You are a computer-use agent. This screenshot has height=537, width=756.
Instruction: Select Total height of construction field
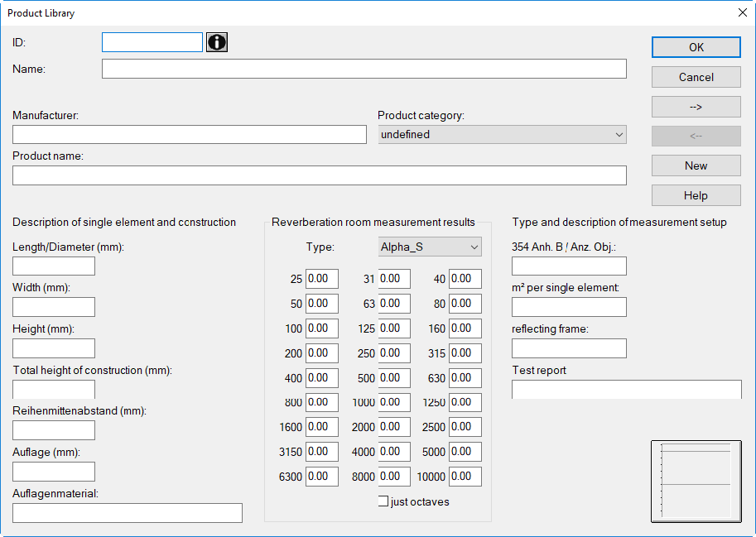pos(54,389)
